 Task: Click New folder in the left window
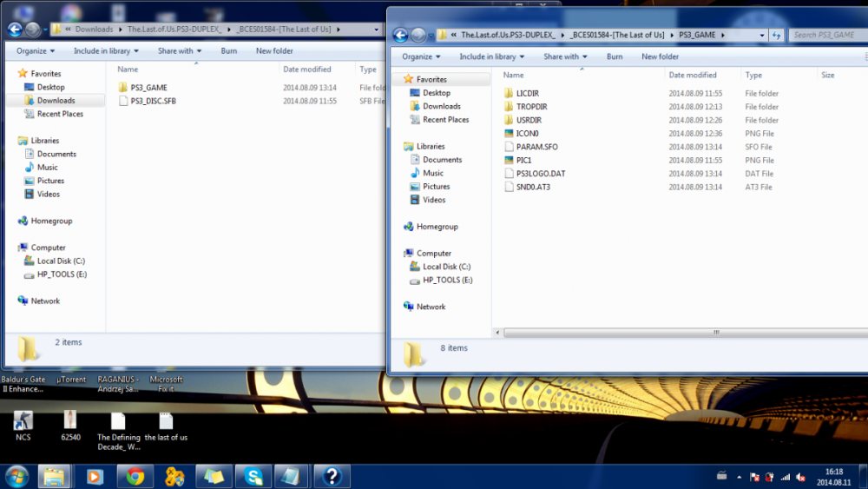click(274, 51)
